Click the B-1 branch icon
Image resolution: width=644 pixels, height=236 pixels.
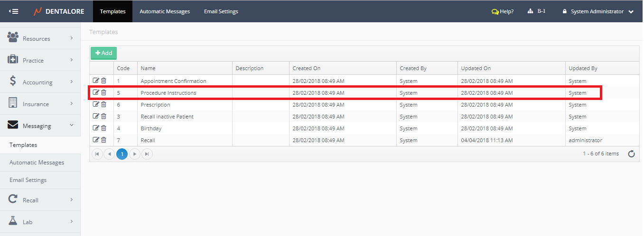[531, 11]
